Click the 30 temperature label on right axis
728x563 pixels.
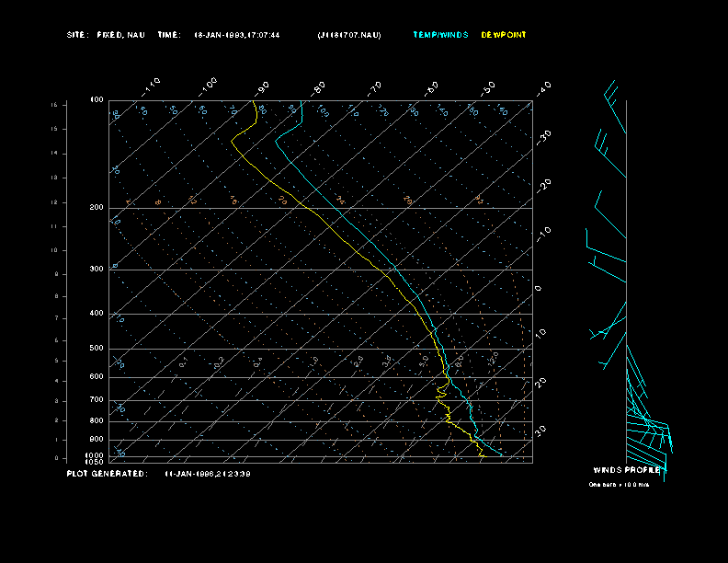point(542,430)
